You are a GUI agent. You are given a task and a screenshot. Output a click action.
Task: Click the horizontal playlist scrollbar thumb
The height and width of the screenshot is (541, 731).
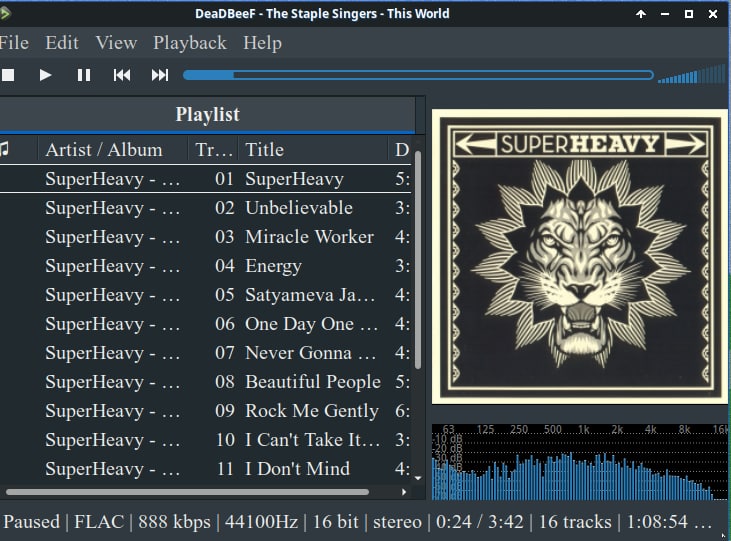click(x=187, y=492)
